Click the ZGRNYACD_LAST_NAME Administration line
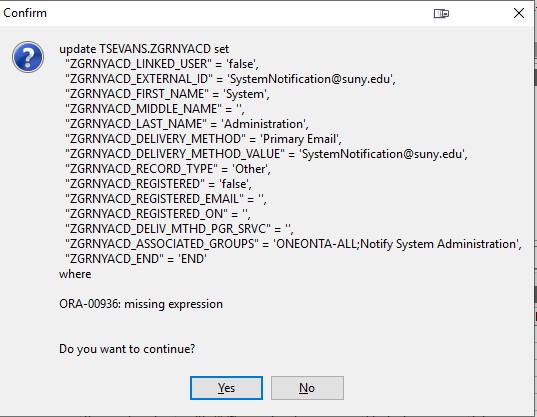Viewport: 537px width, 417px height. coord(187,124)
